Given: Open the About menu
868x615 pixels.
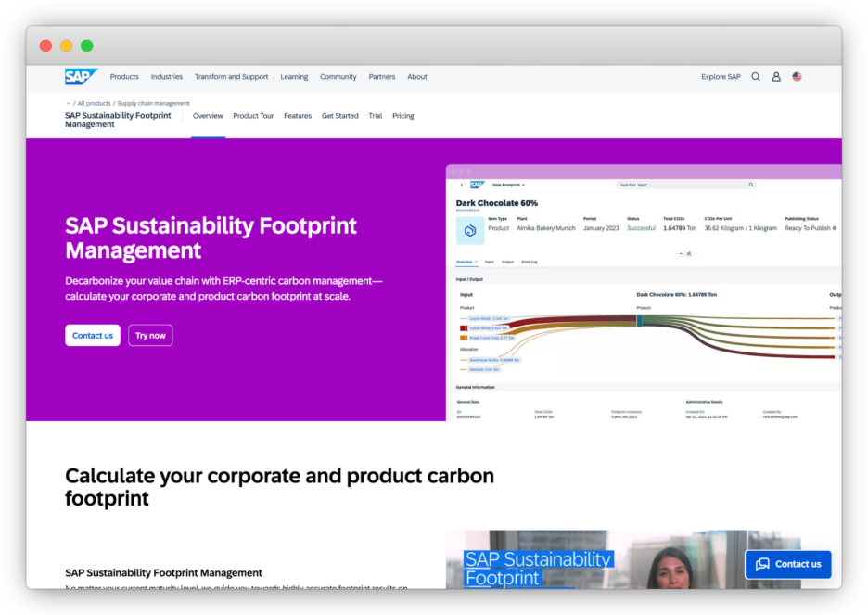Looking at the screenshot, I should 417,77.
